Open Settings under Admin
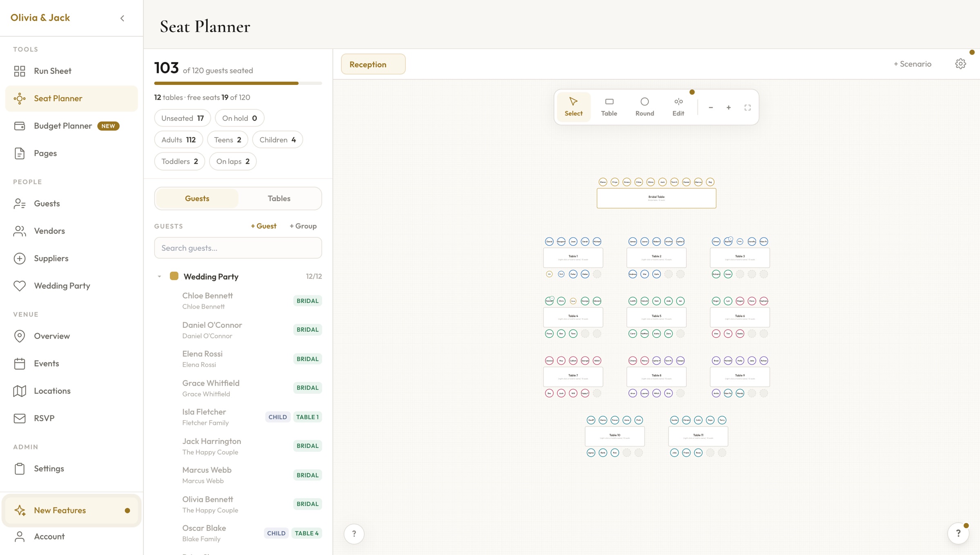 71,468
